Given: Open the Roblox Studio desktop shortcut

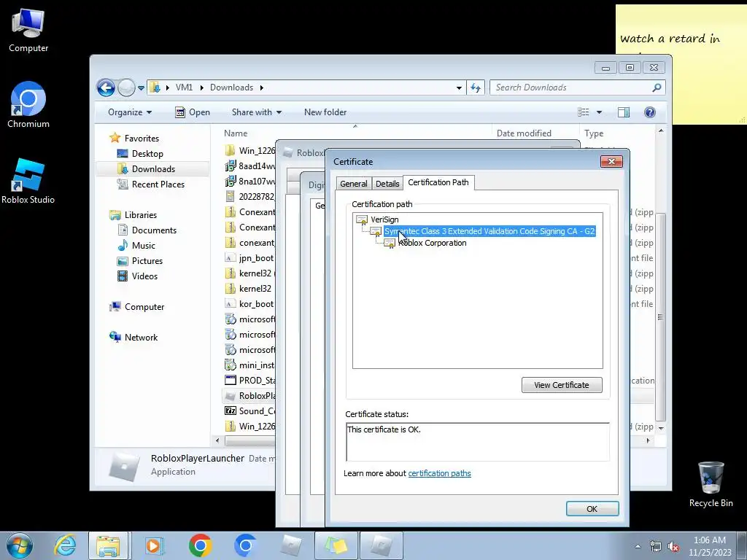Looking at the screenshot, I should point(28,182).
